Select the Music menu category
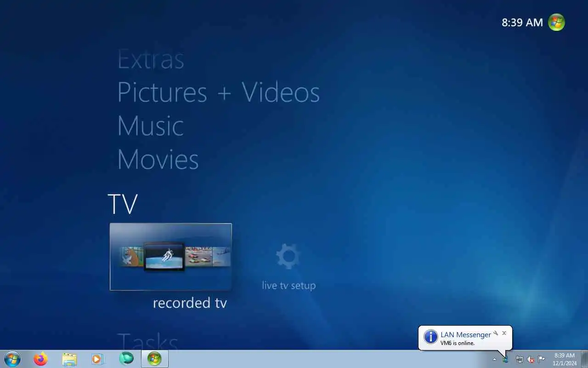588x368 pixels. tap(151, 126)
